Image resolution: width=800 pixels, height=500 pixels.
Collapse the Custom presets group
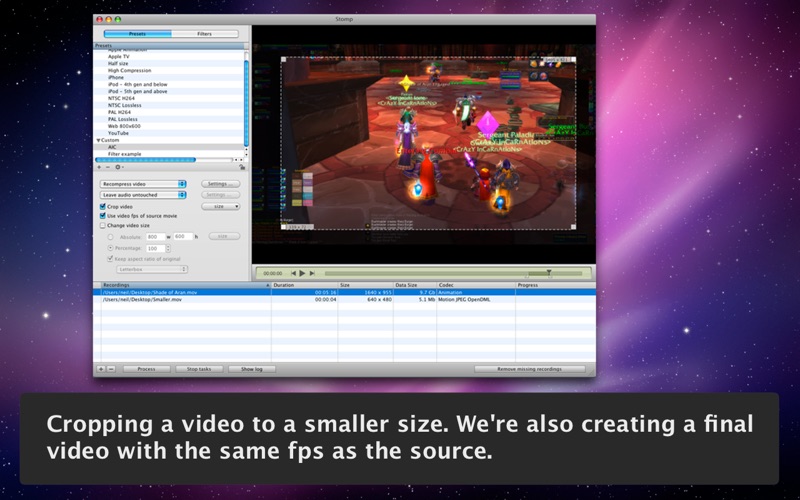(x=98, y=140)
